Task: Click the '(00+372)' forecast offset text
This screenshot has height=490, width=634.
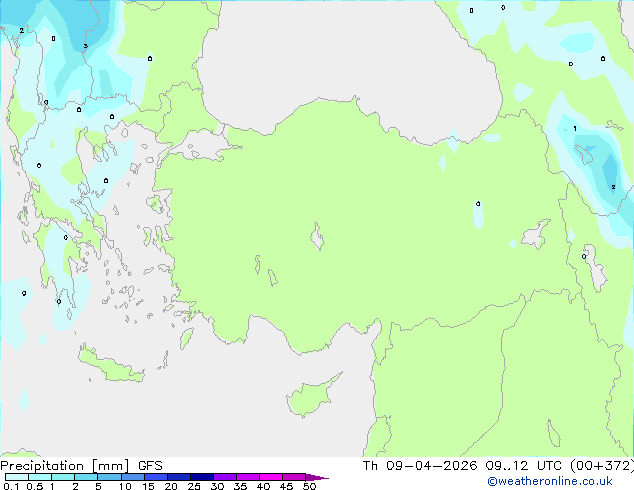Action: (x=602, y=466)
